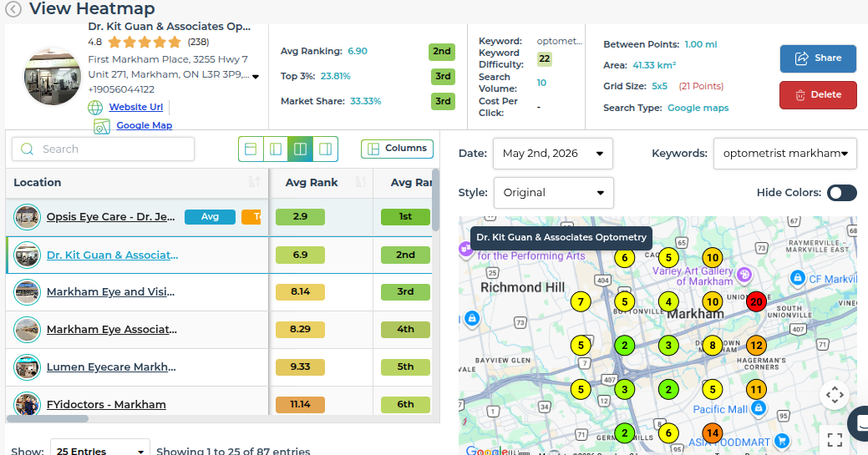
Task: Click the 4th rank badge in the table
Action: click(x=405, y=330)
